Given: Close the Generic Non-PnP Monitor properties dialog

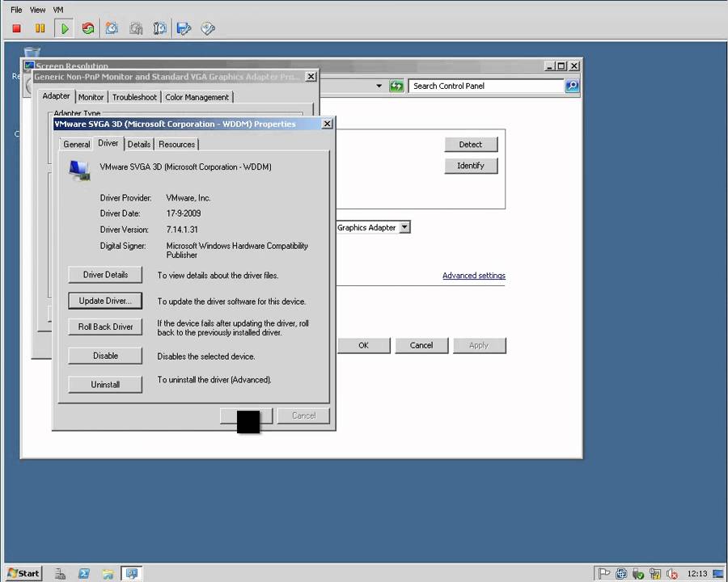Looking at the screenshot, I should point(311,76).
